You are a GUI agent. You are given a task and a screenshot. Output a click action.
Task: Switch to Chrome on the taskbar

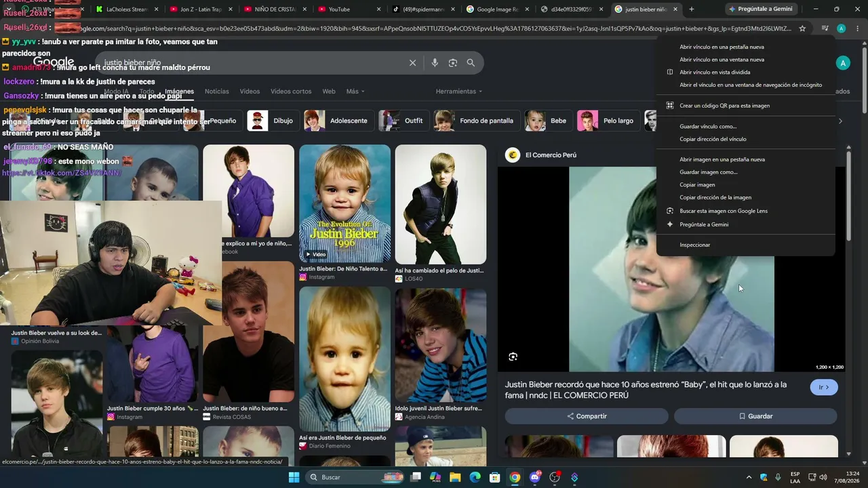pyautogui.click(x=515, y=477)
